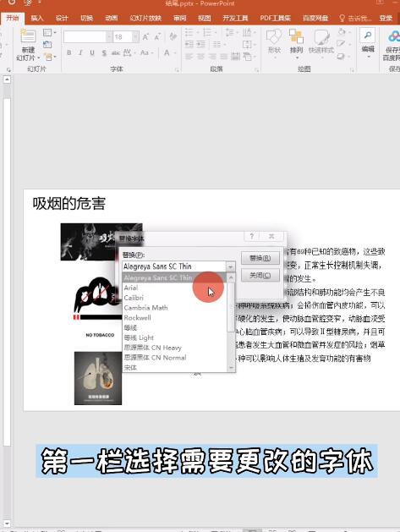Click the add columns icon

[218, 45]
